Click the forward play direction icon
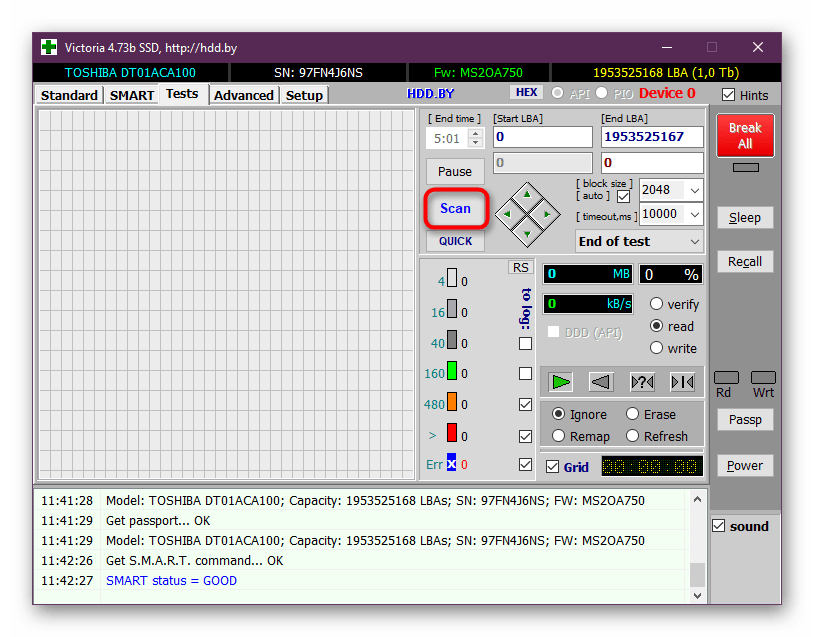The height and width of the screenshot is (637, 814). (561, 381)
